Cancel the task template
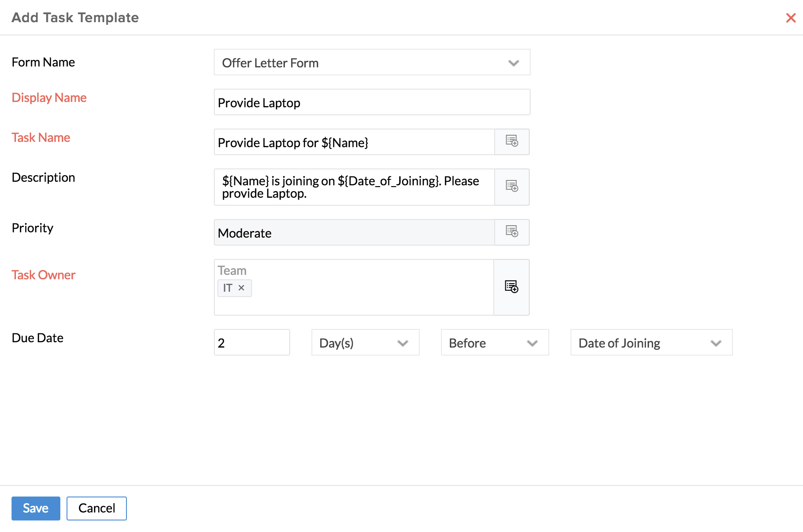803x532 pixels. [x=97, y=508]
